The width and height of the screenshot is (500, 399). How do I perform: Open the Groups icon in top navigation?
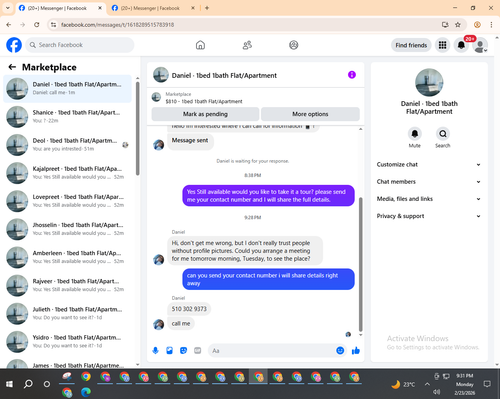coord(294,45)
